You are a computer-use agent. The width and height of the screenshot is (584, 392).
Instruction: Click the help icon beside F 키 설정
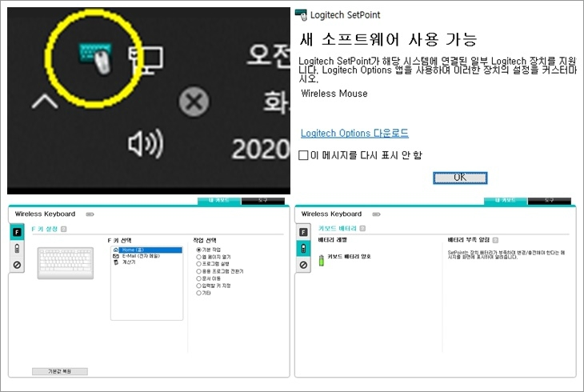(64, 229)
